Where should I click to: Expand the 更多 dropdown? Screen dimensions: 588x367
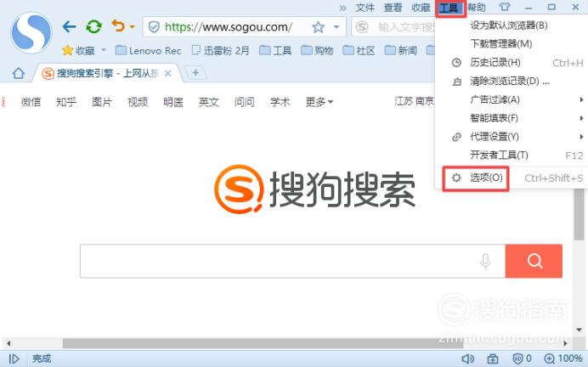[x=319, y=102]
